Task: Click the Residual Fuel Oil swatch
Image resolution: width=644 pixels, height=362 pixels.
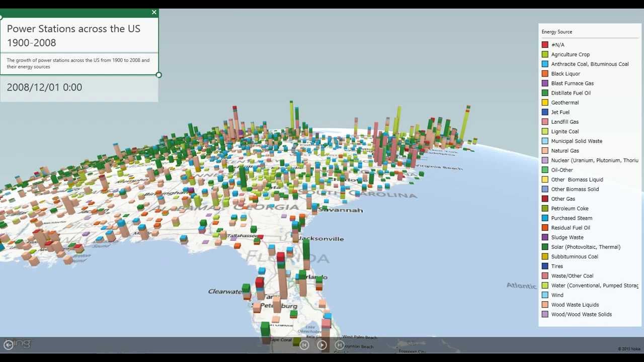Action: pyautogui.click(x=545, y=228)
